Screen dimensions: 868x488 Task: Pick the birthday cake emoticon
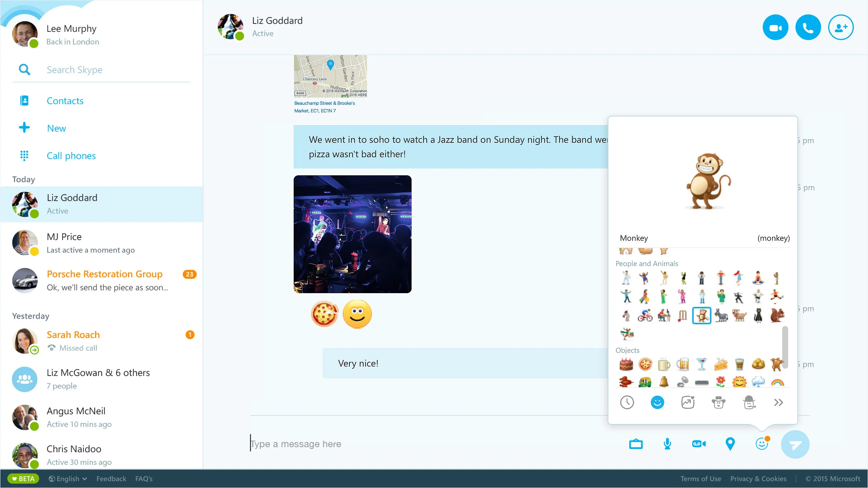[626, 364]
